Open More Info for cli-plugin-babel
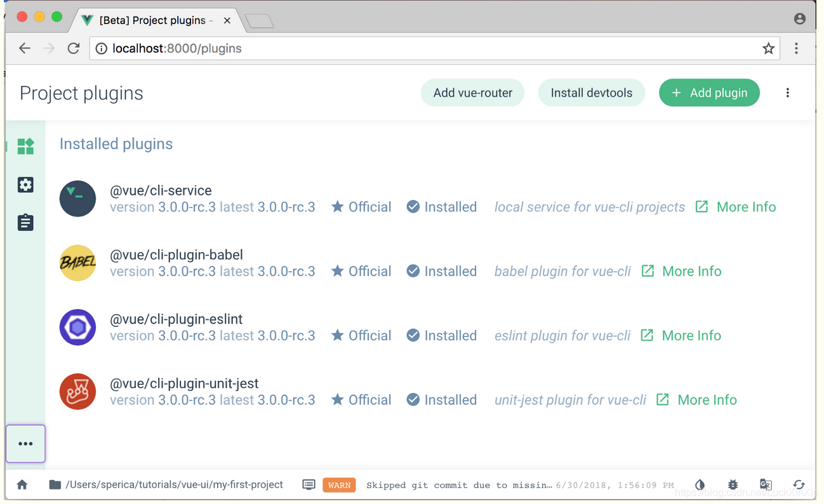The height and width of the screenshot is (504, 824). 692,271
